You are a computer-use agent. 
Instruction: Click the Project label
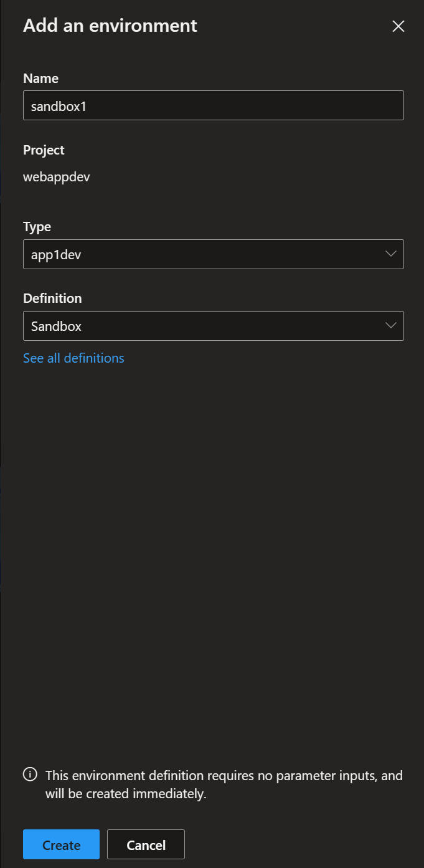coord(44,150)
